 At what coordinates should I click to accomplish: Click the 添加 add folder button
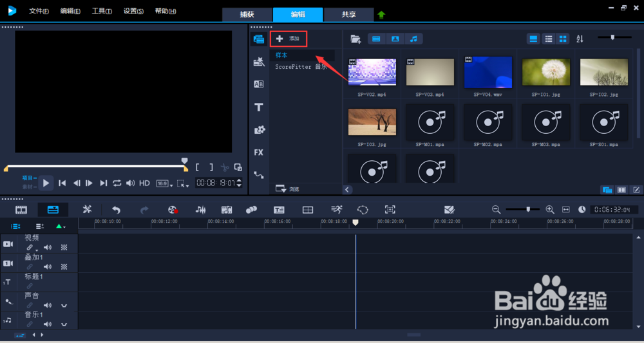tap(289, 39)
